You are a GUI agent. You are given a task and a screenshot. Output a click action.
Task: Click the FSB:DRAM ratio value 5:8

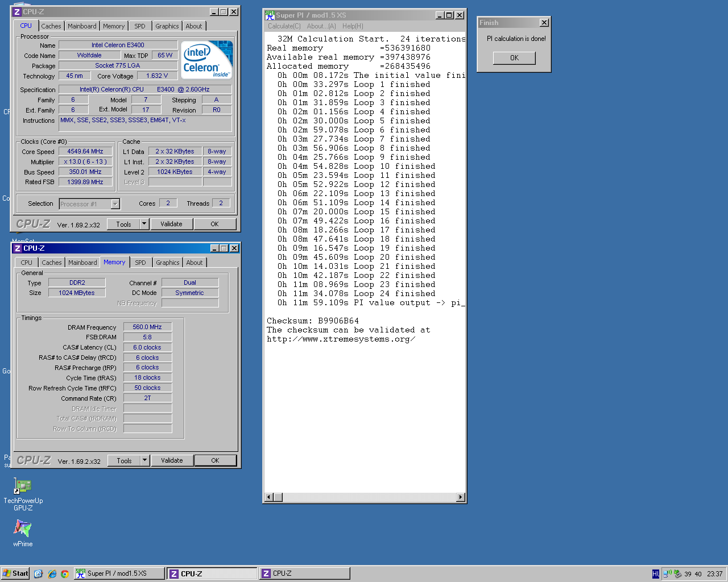tap(147, 337)
